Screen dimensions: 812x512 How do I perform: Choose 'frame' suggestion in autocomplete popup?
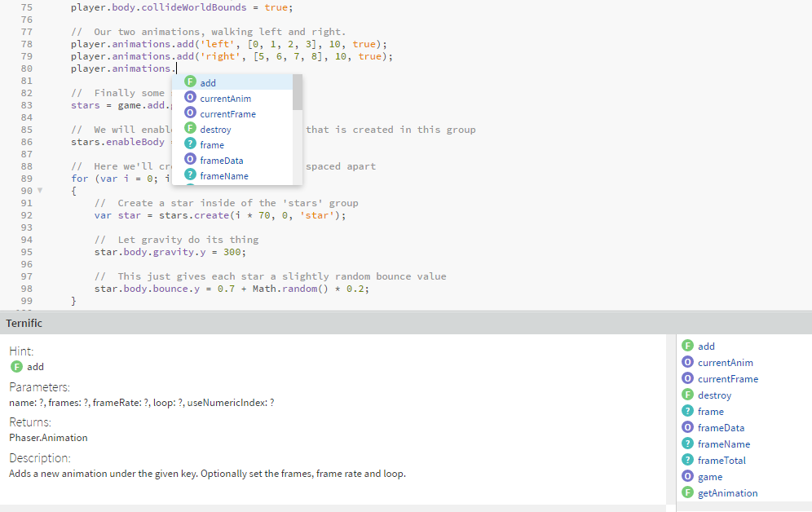(232, 144)
